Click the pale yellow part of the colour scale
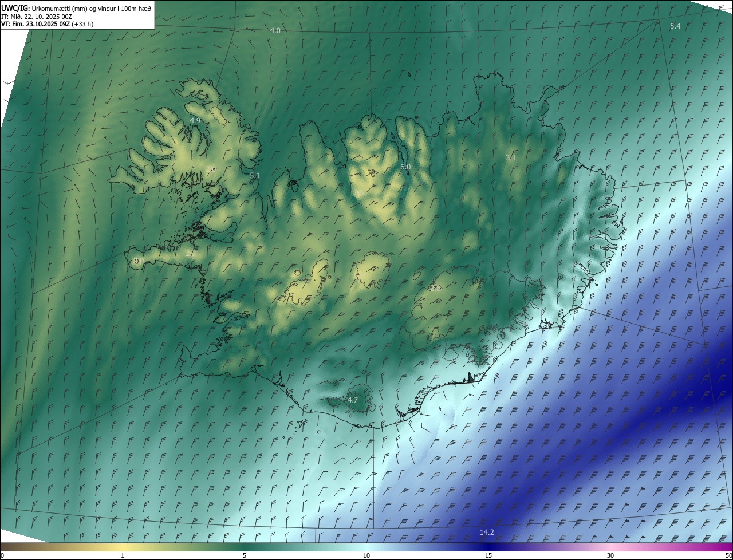Screen dimensions: 733x560 pos(123,547)
